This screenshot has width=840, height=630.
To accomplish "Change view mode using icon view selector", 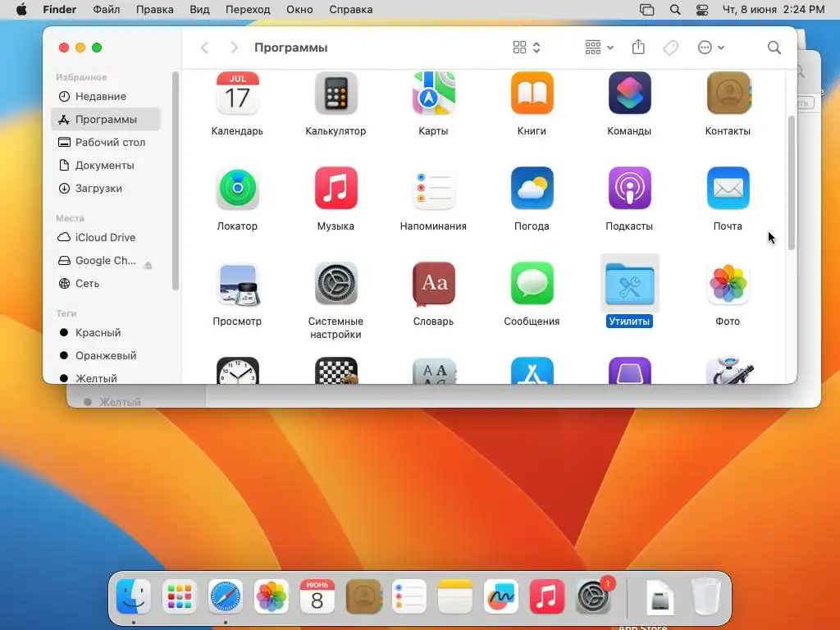I will [527, 48].
